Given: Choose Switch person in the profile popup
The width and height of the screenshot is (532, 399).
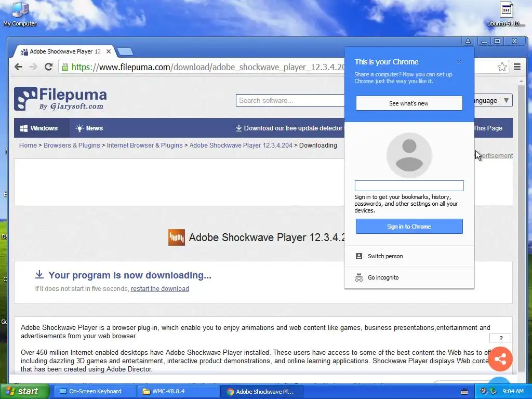Looking at the screenshot, I should (409, 256).
